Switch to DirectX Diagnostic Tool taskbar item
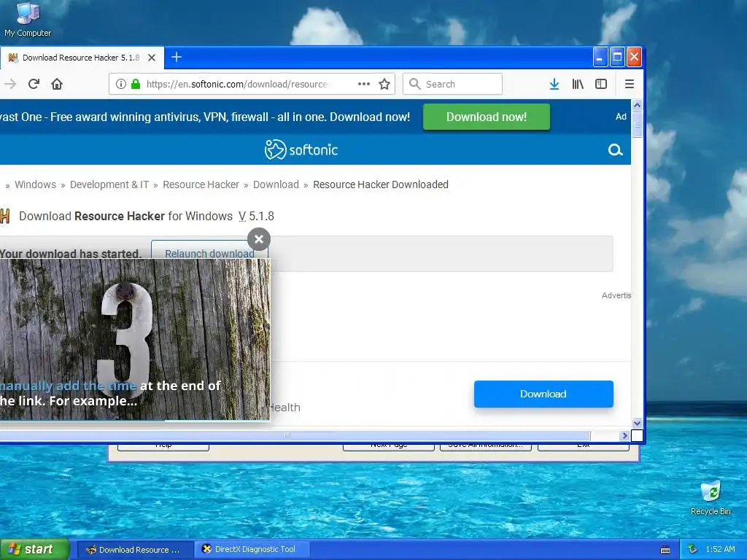The height and width of the screenshot is (560, 747). [252, 550]
